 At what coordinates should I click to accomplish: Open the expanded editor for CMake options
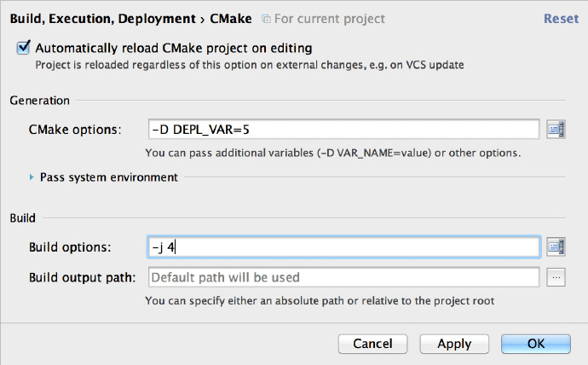click(x=556, y=130)
